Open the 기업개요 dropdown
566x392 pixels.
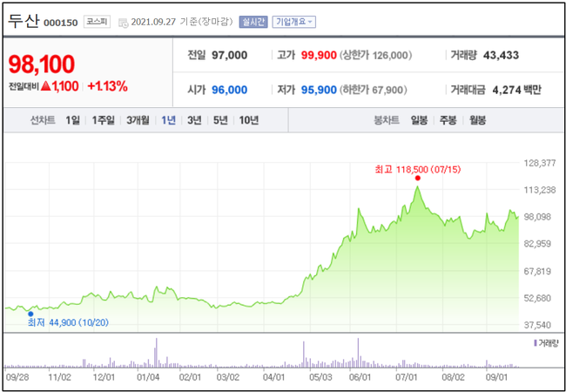coord(293,22)
